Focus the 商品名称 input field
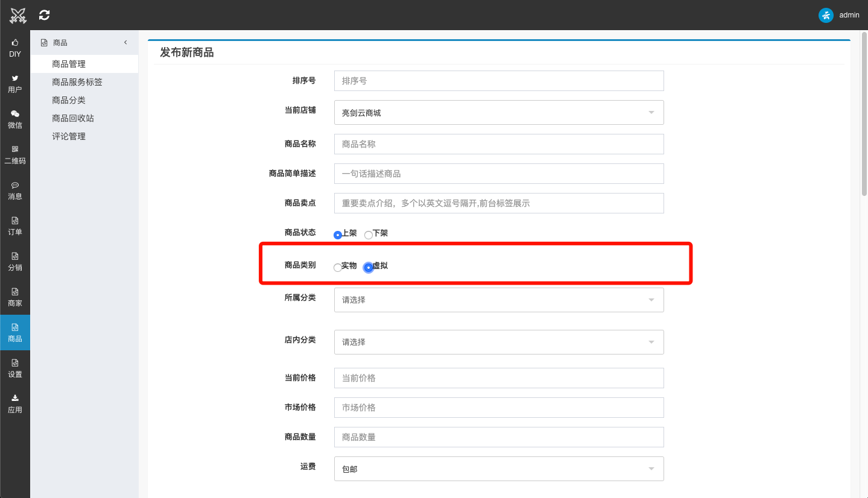Screen dimensions: 868x498 pyautogui.click(x=499, y=144)
